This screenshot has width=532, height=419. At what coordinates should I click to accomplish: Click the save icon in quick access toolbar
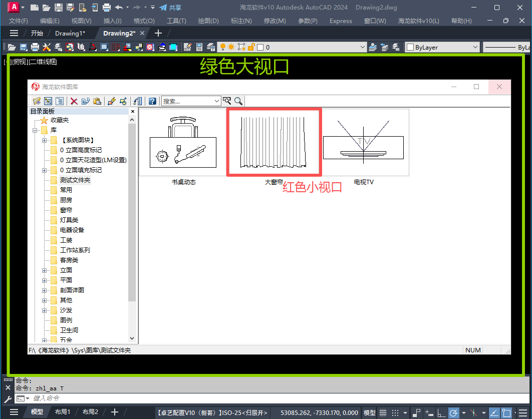pyautogui.click(x=58, y=8)
